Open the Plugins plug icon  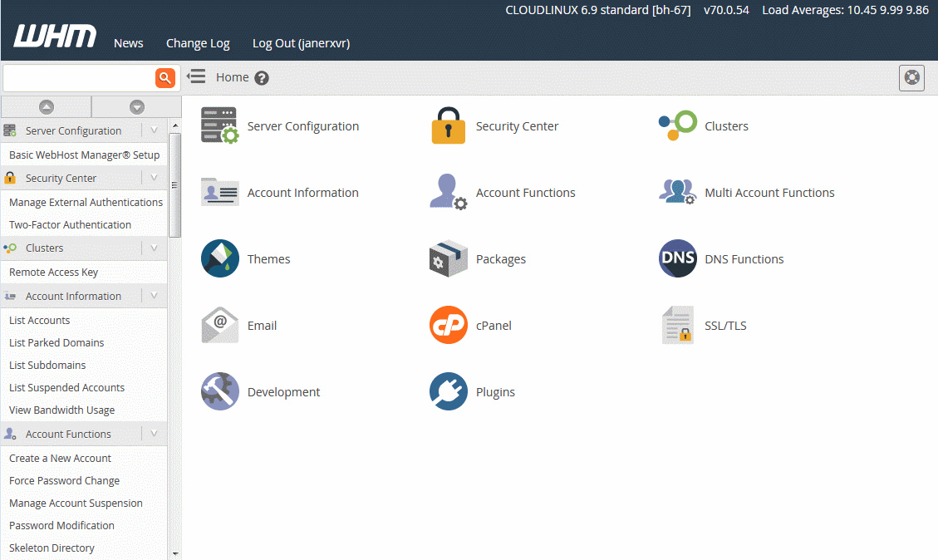(x=448, y=391)
